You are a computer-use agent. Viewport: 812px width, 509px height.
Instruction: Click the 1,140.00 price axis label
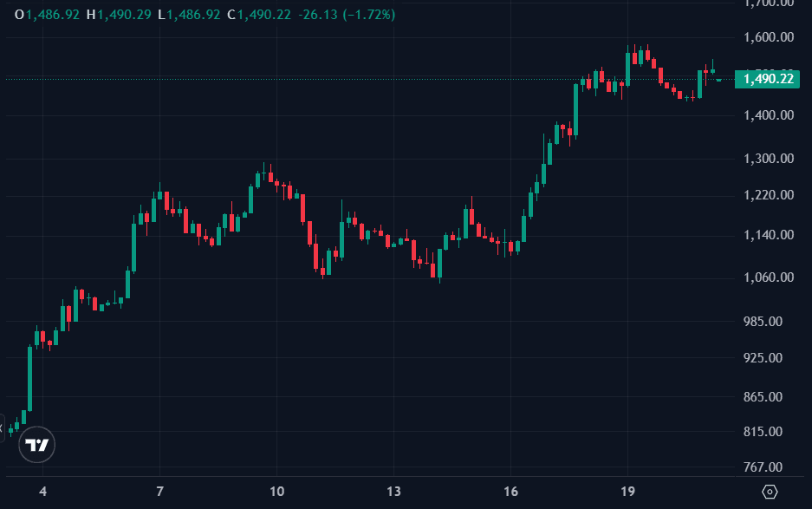click(769, 235)
